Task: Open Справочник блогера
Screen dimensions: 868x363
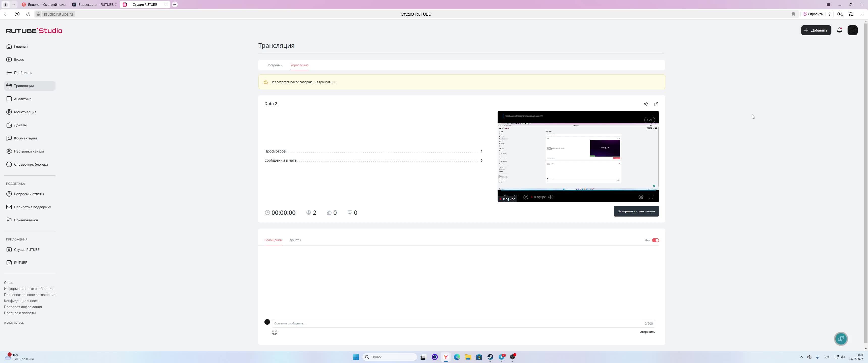Action: [x=30, y=165]
